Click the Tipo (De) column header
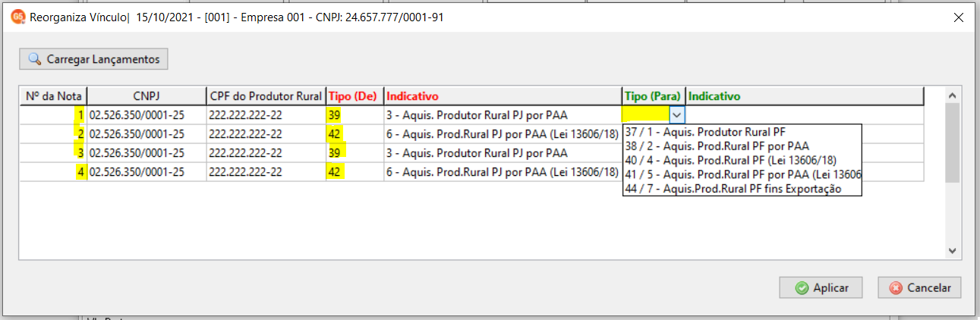The image size is (980, 320). click(355, 96)
